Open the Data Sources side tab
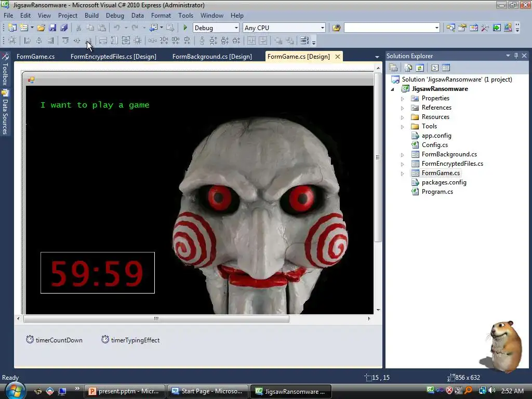The width and height of the screenshot is (532, 399). pos(5,112)
